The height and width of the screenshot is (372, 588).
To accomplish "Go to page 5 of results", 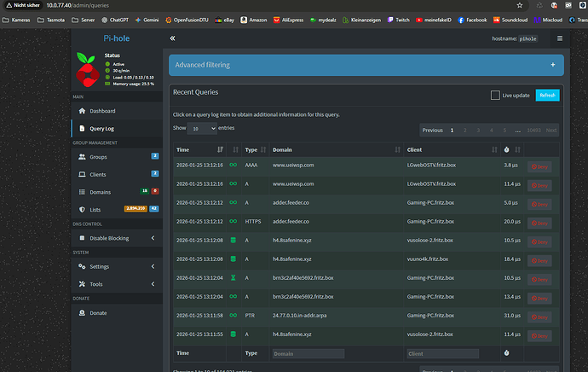I will pos(504,131).
